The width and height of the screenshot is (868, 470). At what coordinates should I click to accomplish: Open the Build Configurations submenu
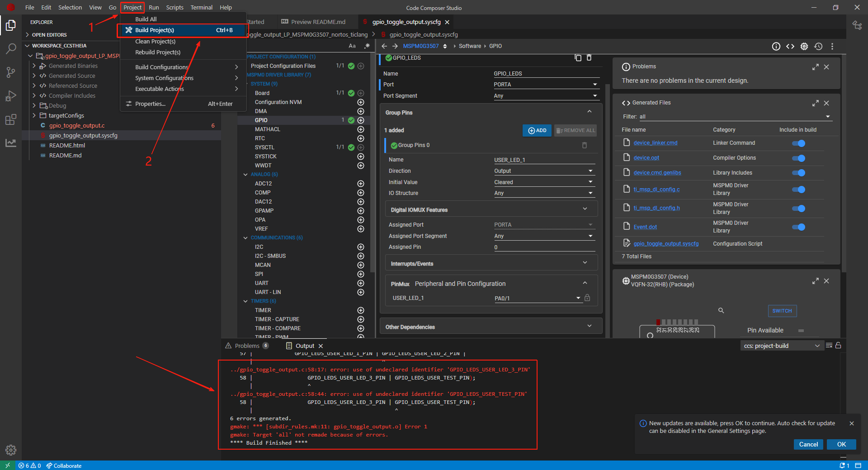(x=183, y=67)
